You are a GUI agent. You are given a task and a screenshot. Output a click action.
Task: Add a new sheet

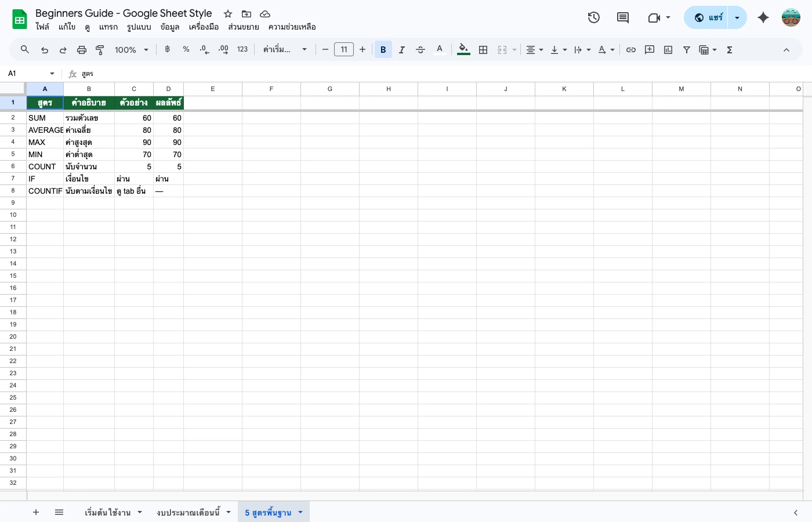tap(36, 512)
